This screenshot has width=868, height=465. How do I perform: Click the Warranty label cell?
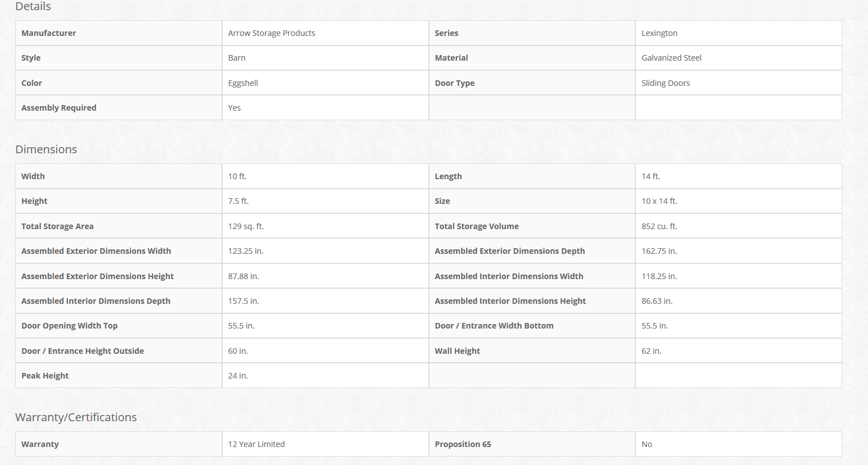tap(119, 444)
